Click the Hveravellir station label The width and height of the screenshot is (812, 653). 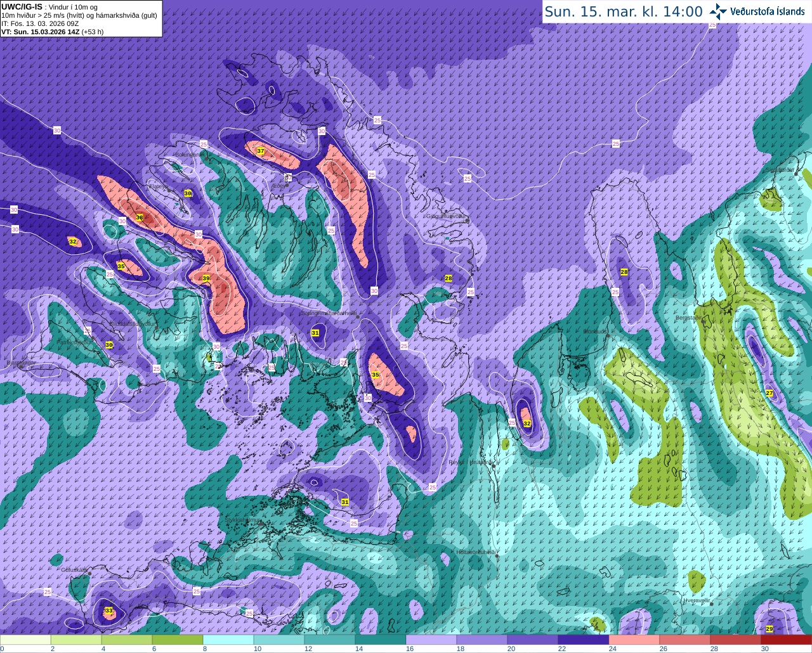pos(697,600)
